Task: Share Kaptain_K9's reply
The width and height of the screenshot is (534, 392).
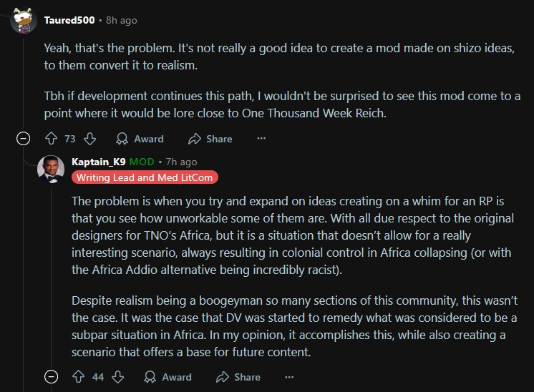Action: pyautogui.click(x=238, y=377)
